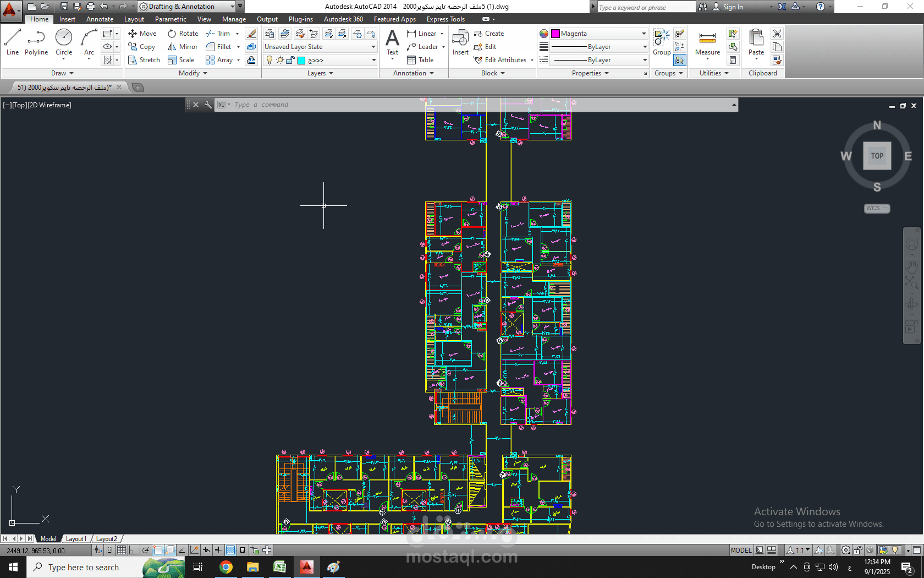The height and width of the screenshot is (578, 924).
Task: Click the MODEL space button
Action: pos(741,550)
